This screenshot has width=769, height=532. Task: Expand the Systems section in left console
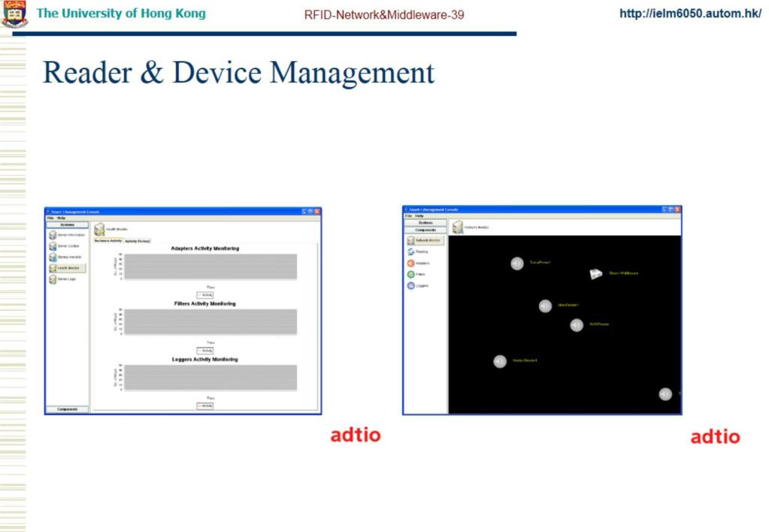[67, 225]
